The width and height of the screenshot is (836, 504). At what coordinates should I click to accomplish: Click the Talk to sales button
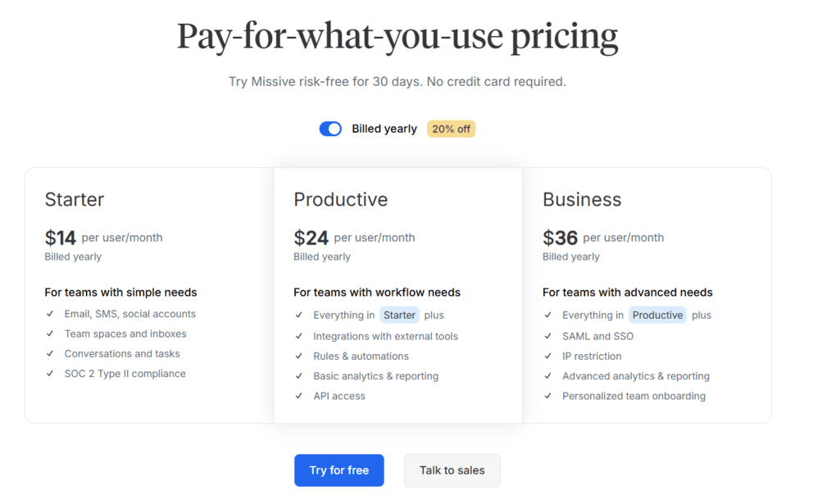pos(452,470)
